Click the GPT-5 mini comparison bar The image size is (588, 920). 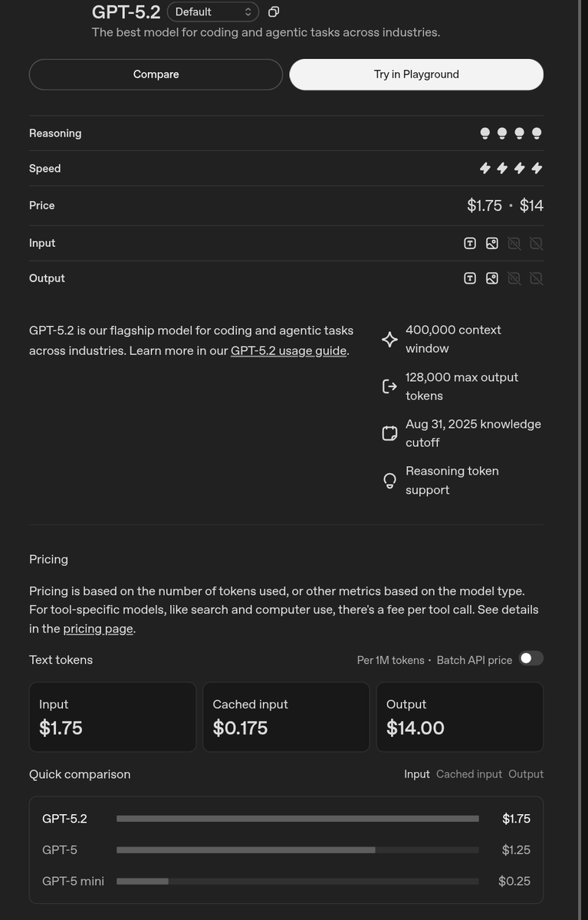point(297,882)
